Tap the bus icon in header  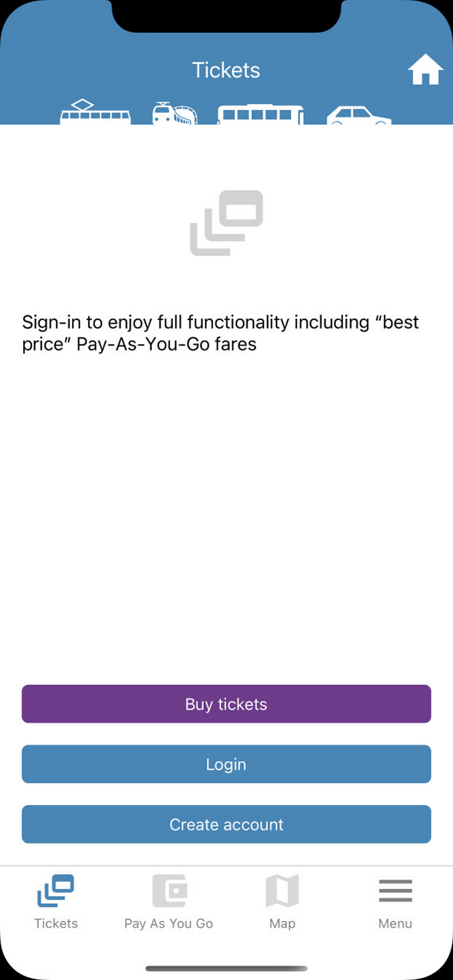pos(260,115)
